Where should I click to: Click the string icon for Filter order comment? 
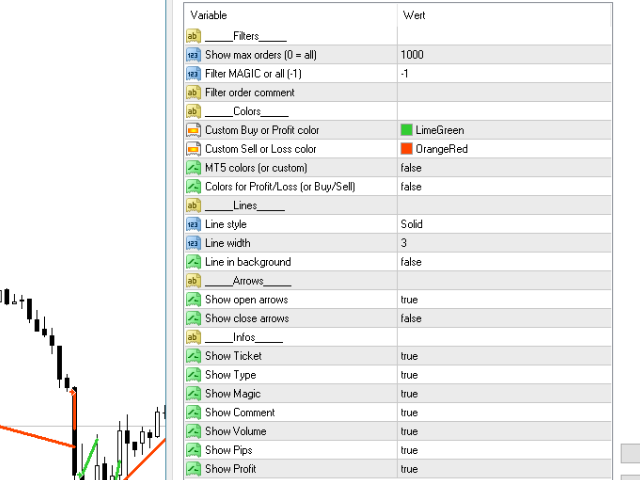(x=193, y=92)
